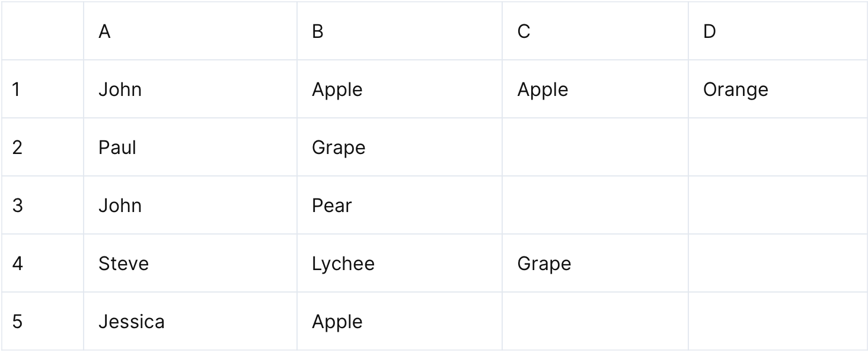Click row header 4

pyautogui.click(x=42, y=264)
